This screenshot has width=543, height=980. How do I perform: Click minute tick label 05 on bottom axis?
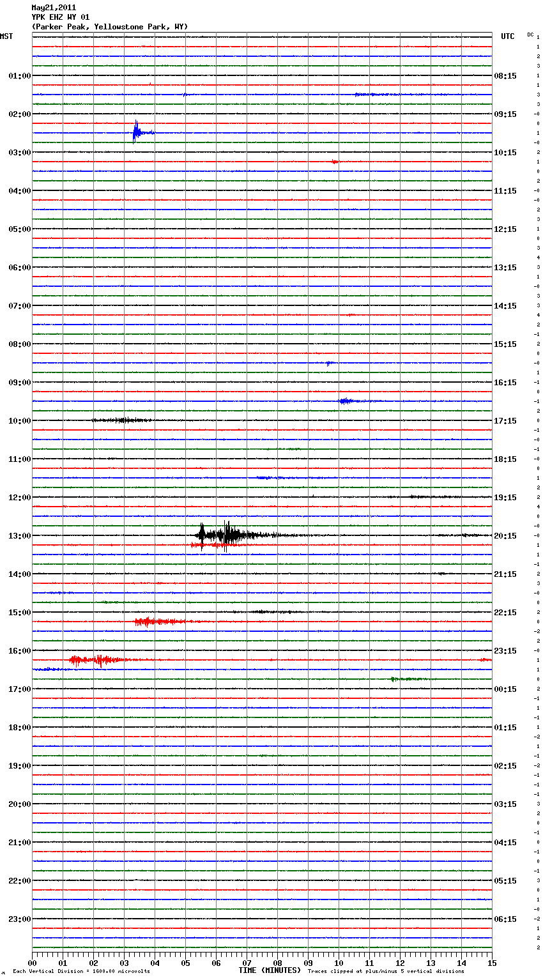tap(185, 963)
